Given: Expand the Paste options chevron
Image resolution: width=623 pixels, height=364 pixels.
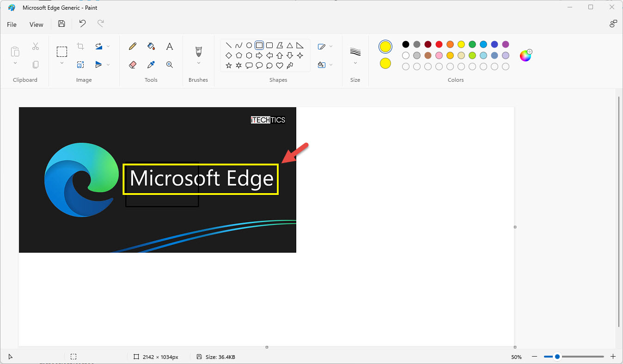Looking at the screenshot, I should [x=15, y=63].
